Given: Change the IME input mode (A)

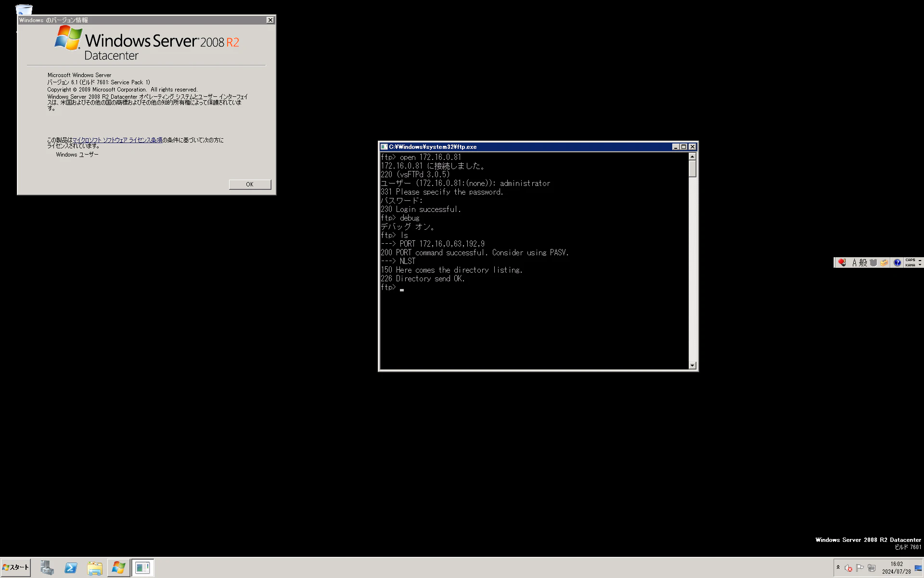Looking at the screenshot, I should [854, 263].
